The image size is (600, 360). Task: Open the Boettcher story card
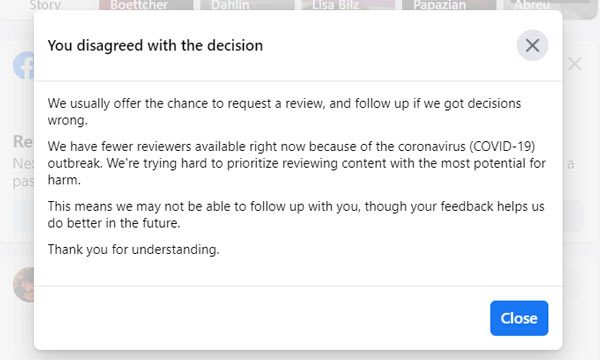click(146, 5)
